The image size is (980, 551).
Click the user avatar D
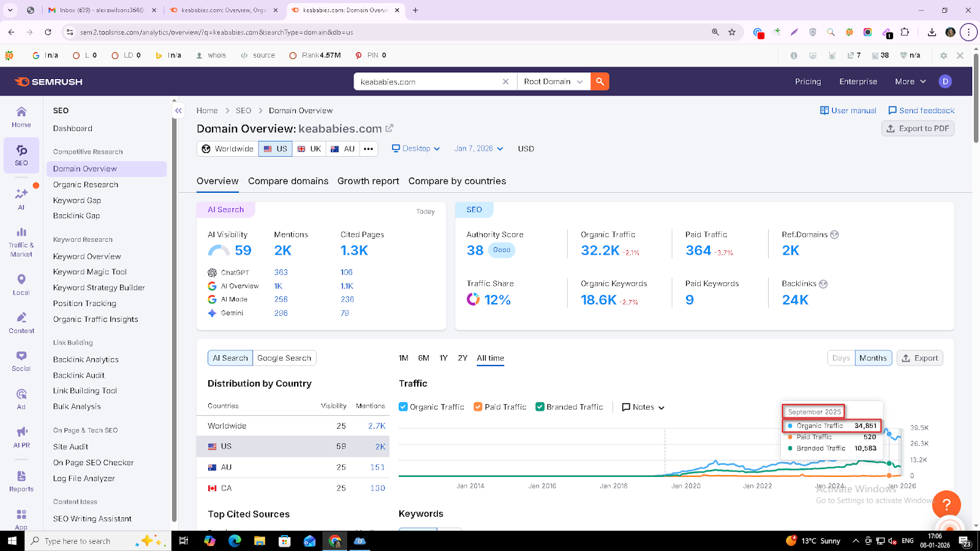[x=945, y=81]
